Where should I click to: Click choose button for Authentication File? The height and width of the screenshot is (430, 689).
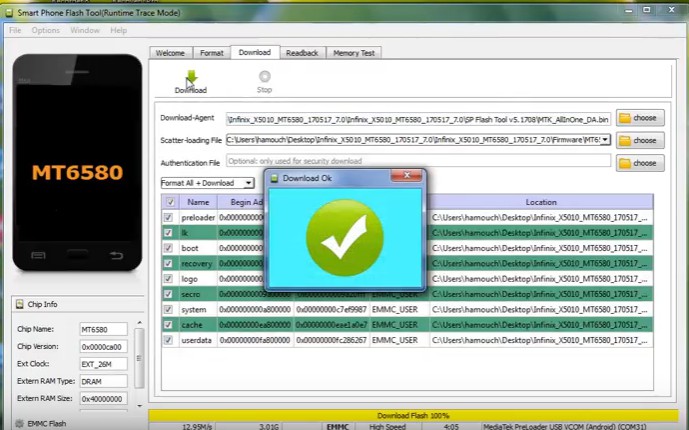pos(639,162)
